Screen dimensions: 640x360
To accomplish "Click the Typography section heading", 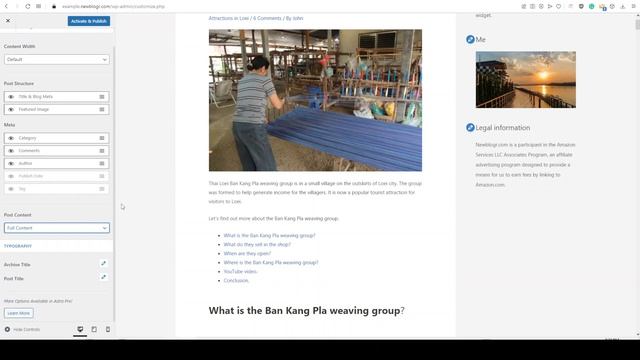I will 18,246.
